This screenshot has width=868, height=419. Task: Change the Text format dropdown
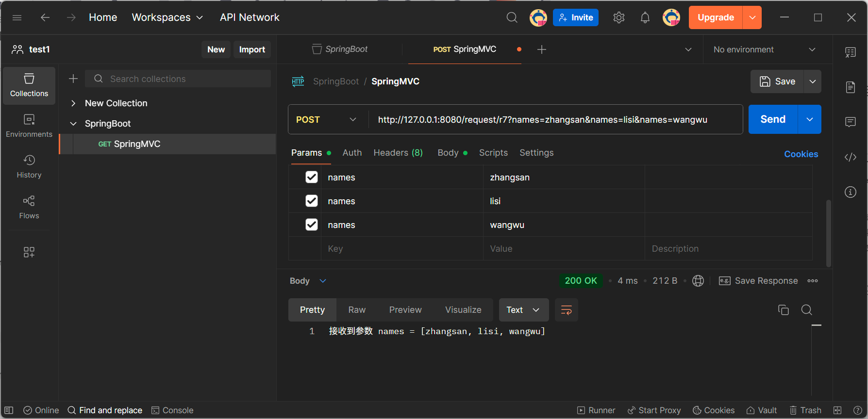click(524, 310)
